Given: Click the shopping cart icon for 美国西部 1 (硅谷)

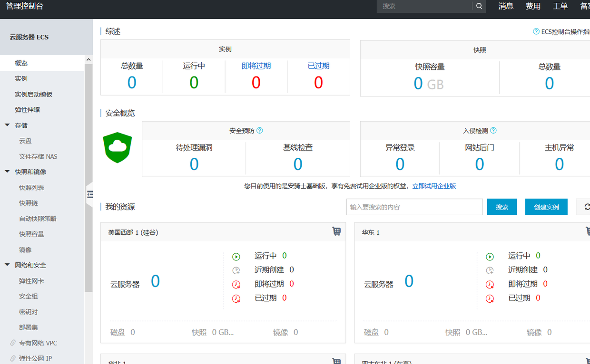Looking at the screenshot, I should tap(336, 231).
